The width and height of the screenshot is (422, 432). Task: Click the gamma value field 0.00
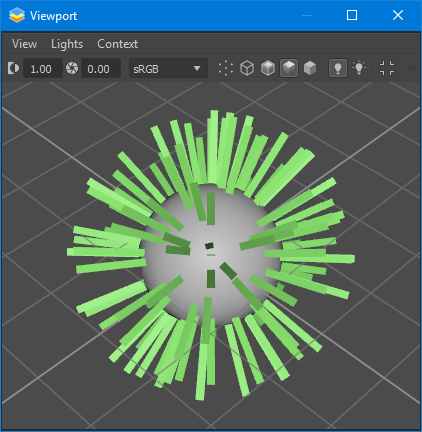101,68
